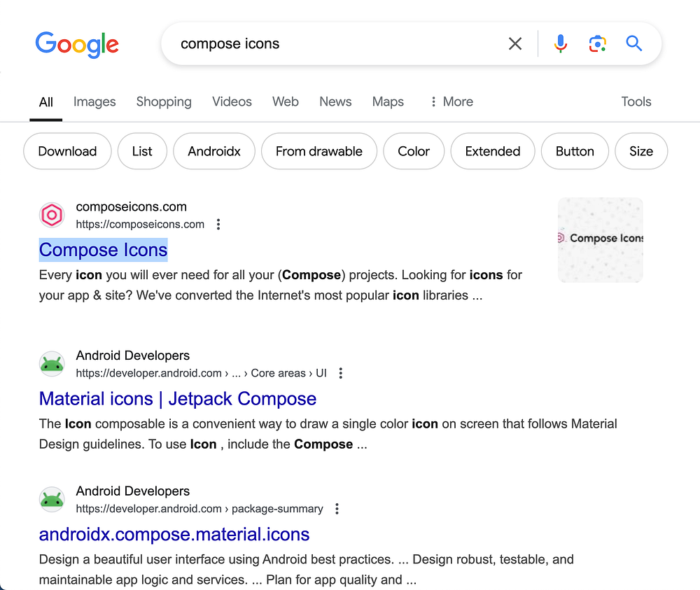
Task: Switch to the Images tab
Action: point(94,101)
